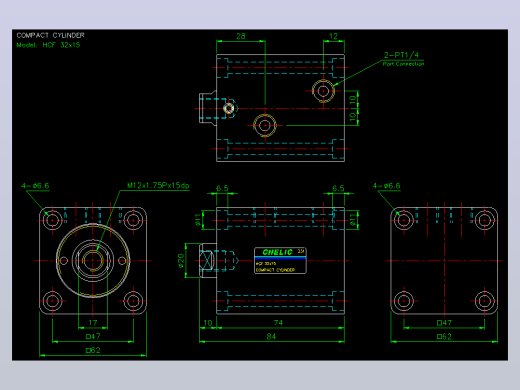Image resolution: width=520 pixels, height=390 pixels.
Task: Select "4-ø6.6" callout on the plain rear view
Action: 386,186
